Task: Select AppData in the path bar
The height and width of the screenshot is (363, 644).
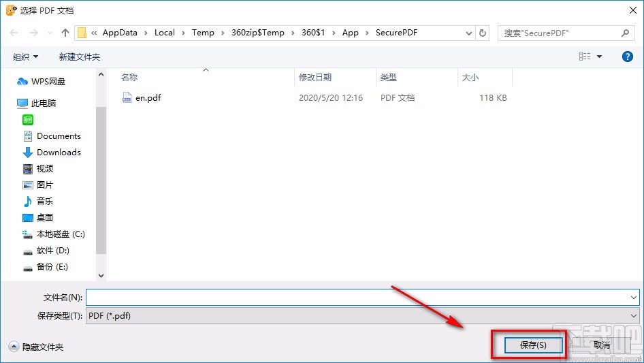Action: coord(120,33)
